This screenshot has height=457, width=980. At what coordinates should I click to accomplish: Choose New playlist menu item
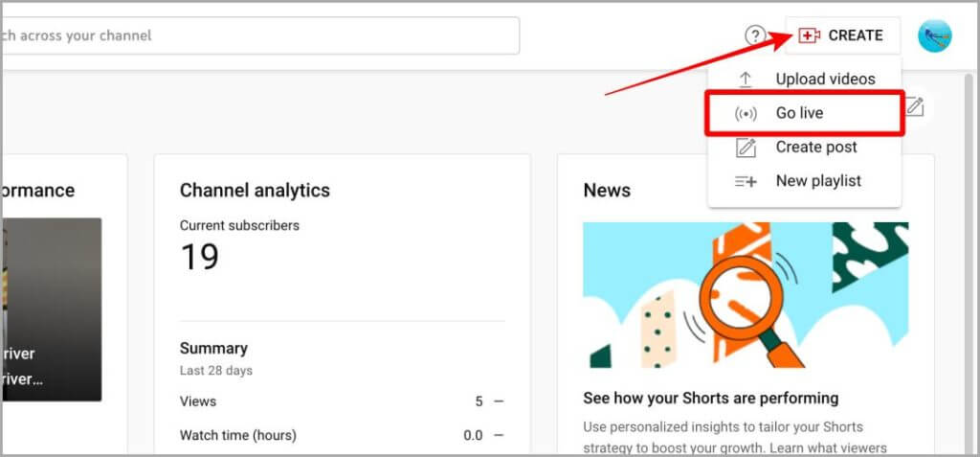[804, 181]
